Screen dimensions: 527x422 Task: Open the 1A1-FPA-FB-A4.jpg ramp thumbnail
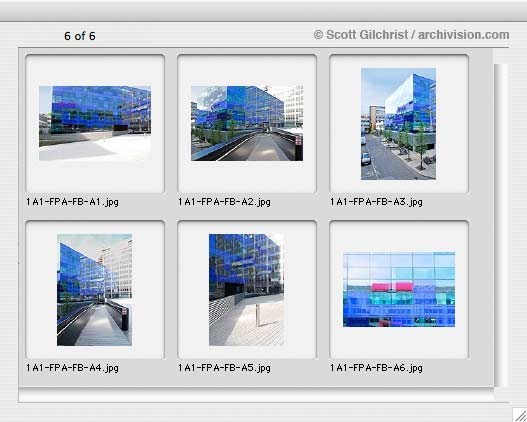tap(94, 290)
